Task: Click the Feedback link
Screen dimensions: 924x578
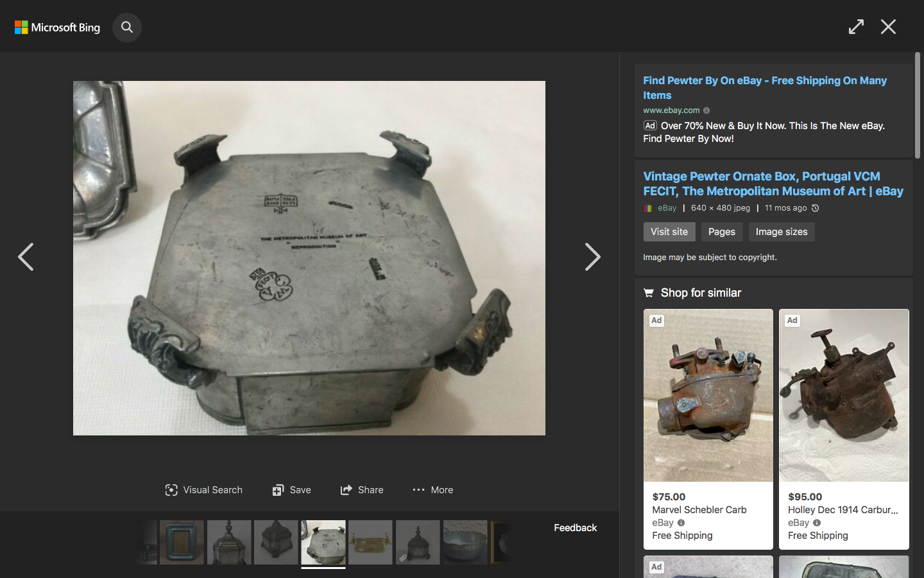Action: 575,528
